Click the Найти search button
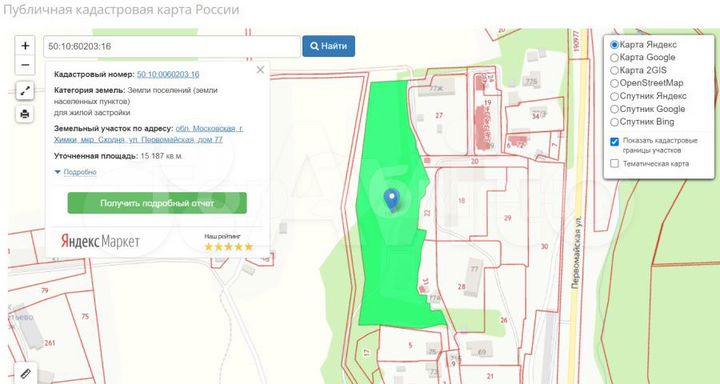 [328, 46]
